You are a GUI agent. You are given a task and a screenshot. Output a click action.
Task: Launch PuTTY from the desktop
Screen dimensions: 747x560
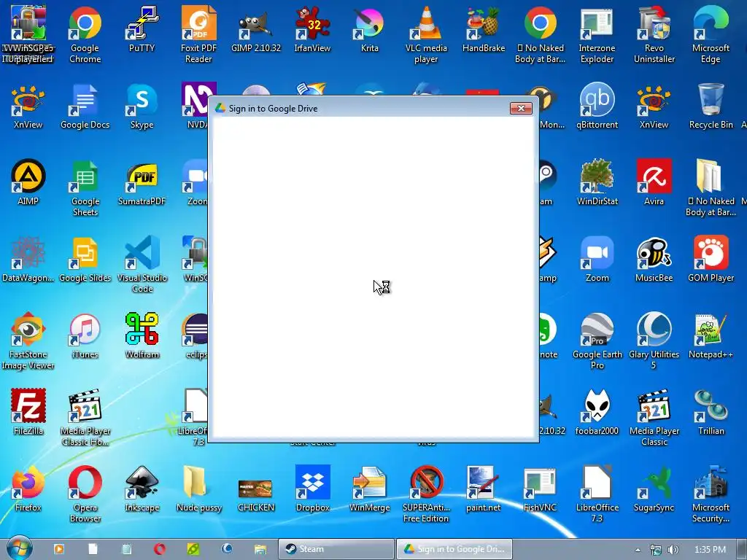point(142,29)
